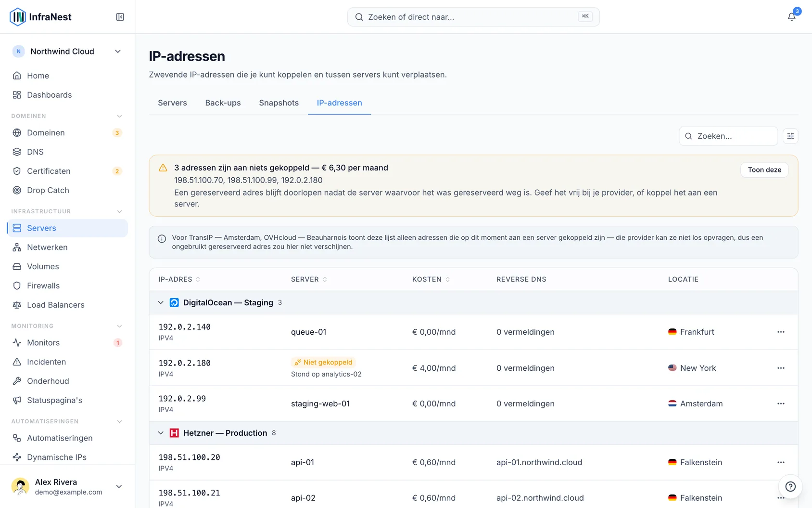Collapse the MONITORING sidebar section
This screenshot has height=508, width=812.
click(119, 326)
